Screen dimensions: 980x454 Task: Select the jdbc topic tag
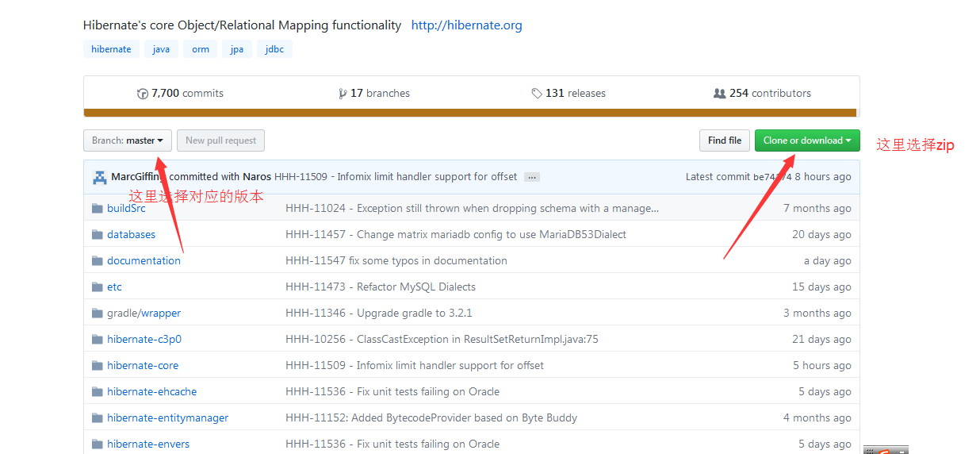click(274, 49)
